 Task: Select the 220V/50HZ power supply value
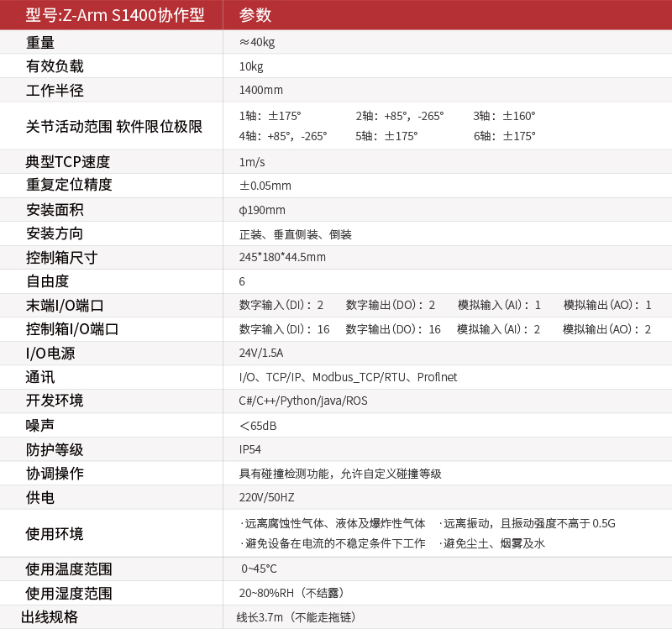[x=266, y=497]
